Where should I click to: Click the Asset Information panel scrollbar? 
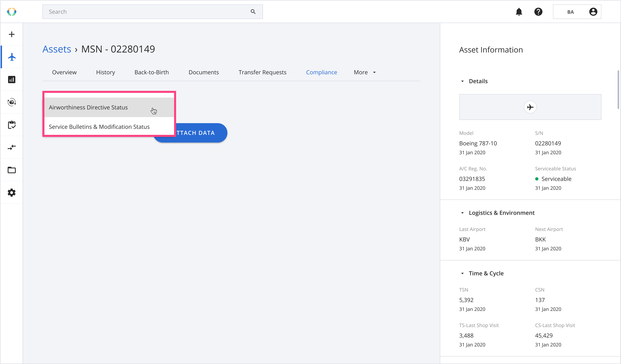point(618,90)
